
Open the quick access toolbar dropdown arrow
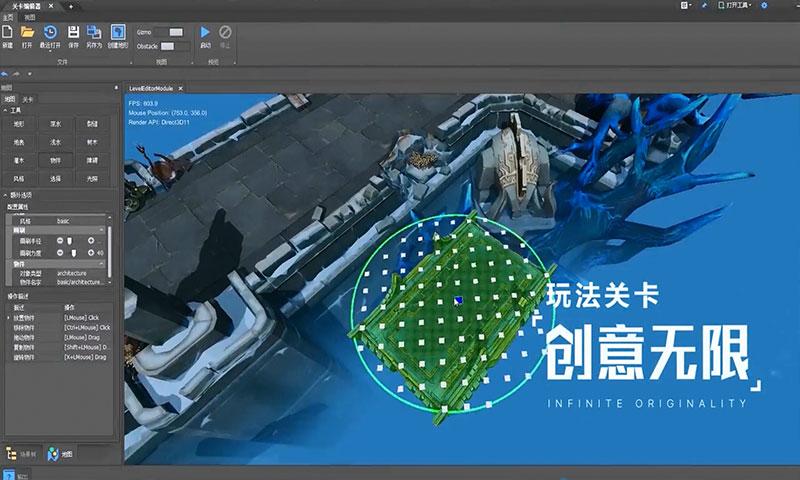29,74
